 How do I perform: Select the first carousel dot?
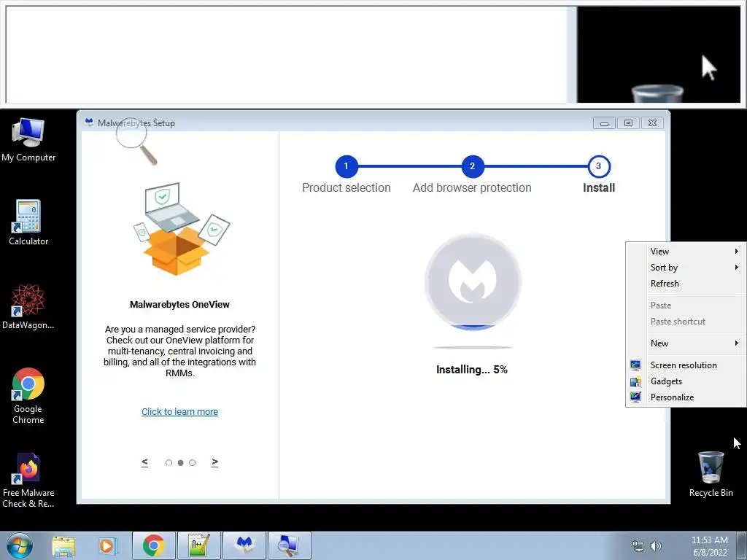[x=169, y=462]
